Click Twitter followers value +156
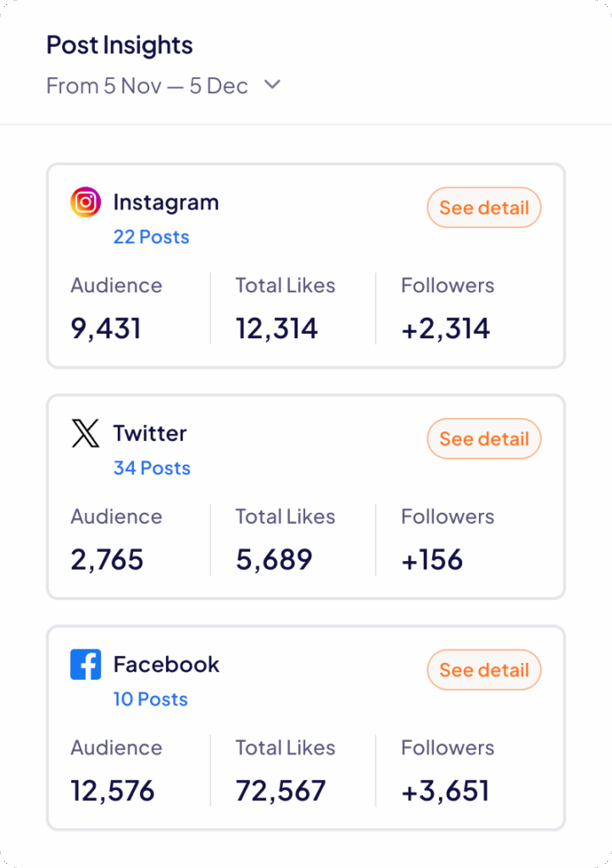The height and width of the screenshot is (868, 612). pyautogui.click(x=432, y=559)
